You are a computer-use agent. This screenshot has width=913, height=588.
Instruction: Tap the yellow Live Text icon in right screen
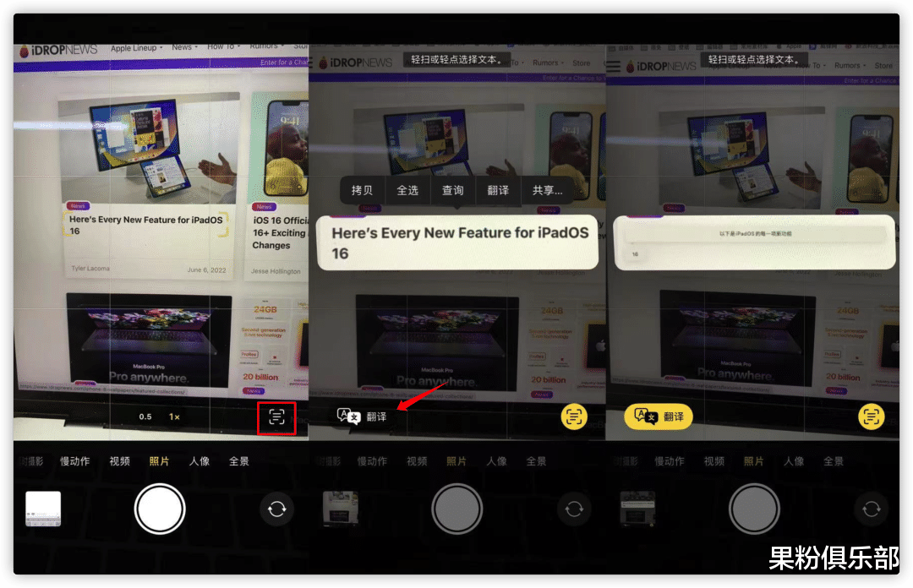pos(871,416)
